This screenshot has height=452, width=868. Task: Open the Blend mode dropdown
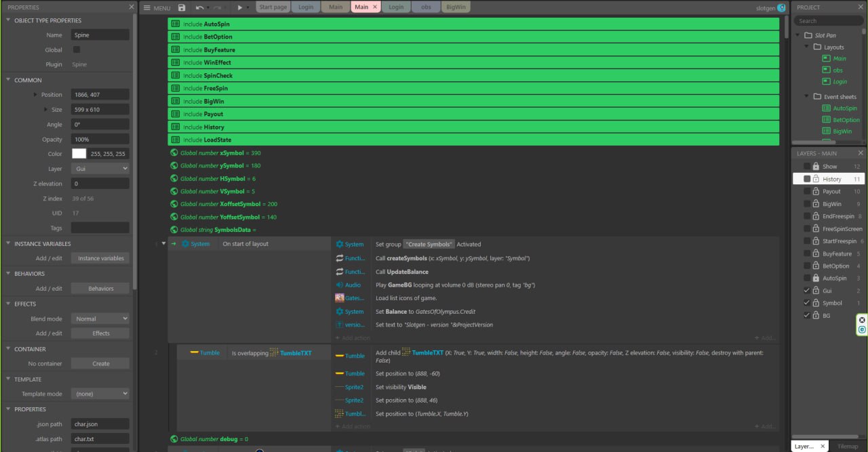100,319
